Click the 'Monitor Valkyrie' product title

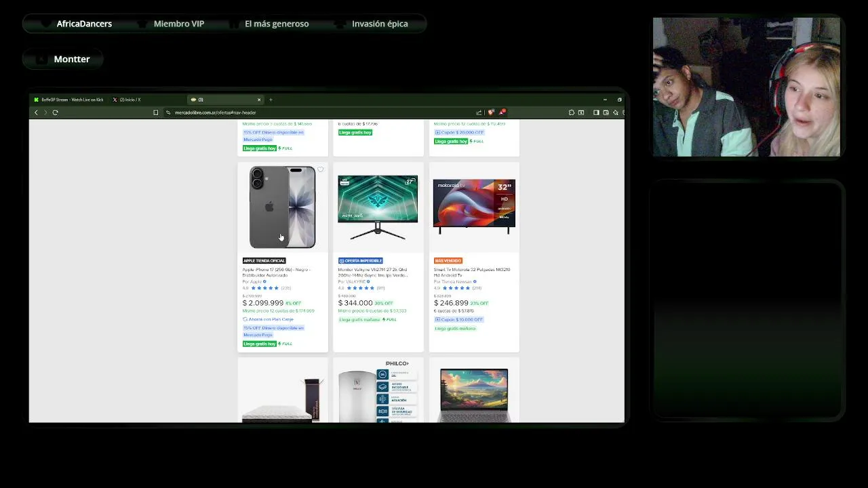click(373, 272)
